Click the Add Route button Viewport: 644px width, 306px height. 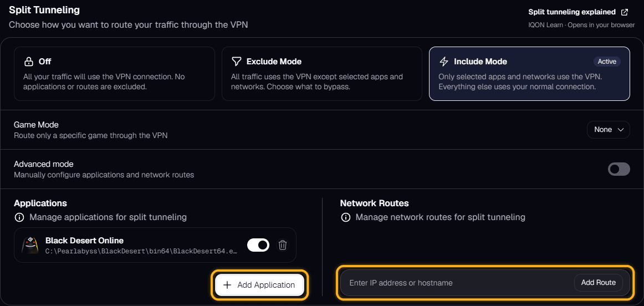click(599, 283)
